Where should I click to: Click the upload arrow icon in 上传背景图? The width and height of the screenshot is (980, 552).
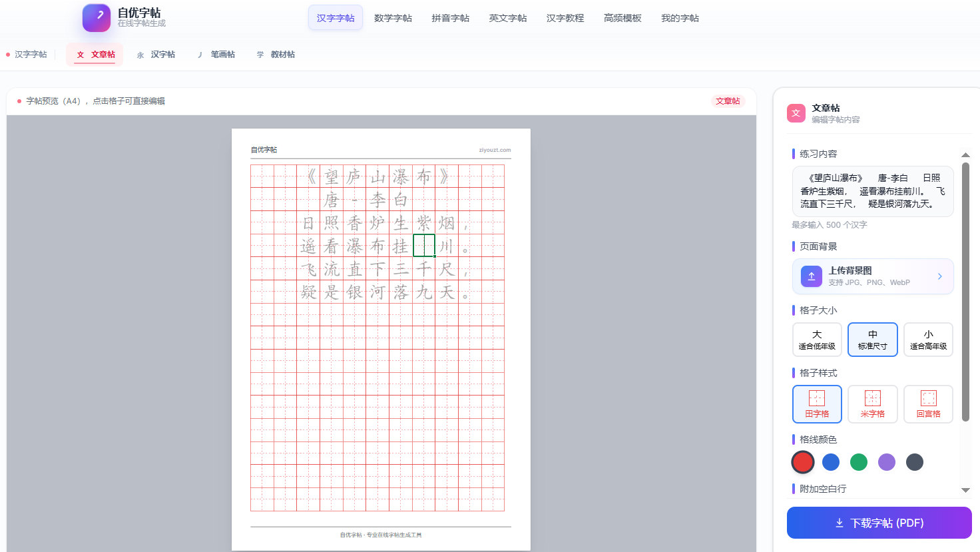tap(812, 276)
